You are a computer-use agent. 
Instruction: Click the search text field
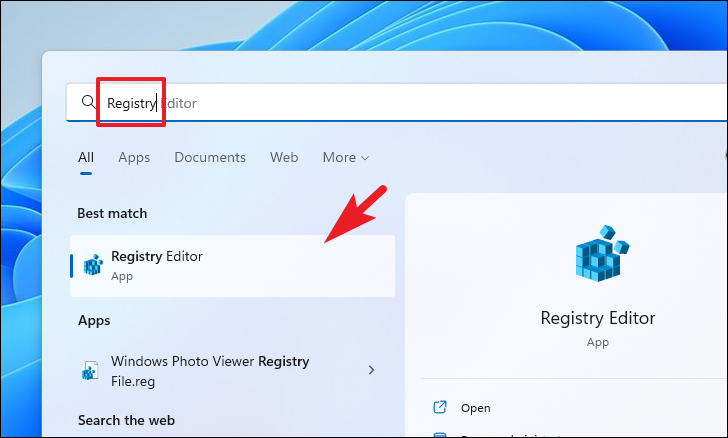pyautogui.click(x=397, y=103)
